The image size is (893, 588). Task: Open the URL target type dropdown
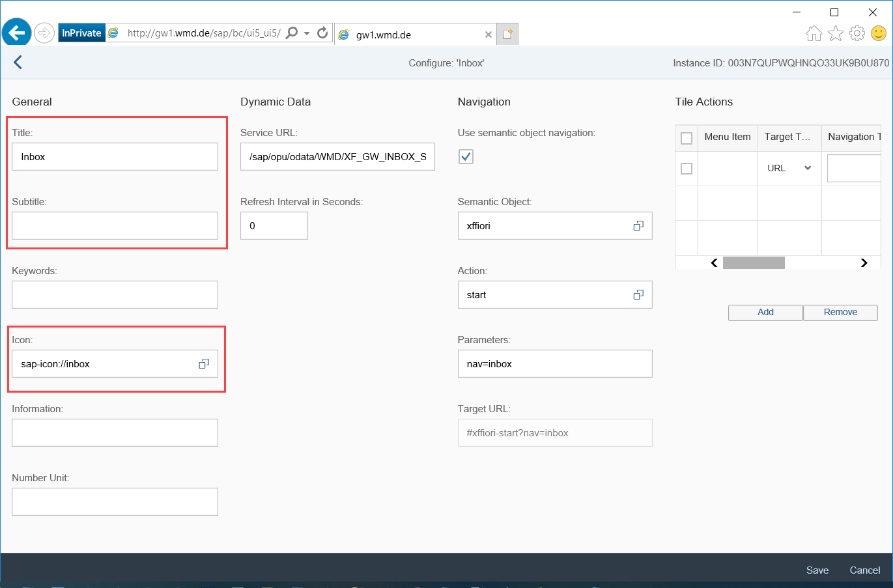coord(789,168)
